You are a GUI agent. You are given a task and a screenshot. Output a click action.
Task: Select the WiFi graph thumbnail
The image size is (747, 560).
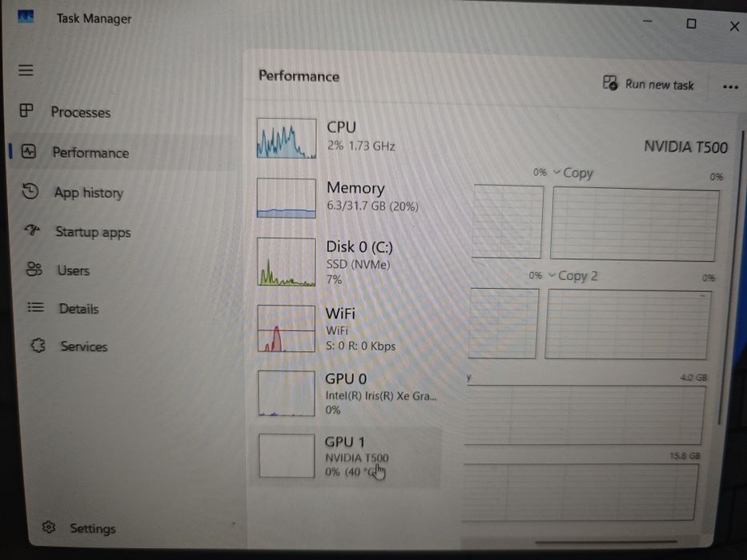(287, 329)
